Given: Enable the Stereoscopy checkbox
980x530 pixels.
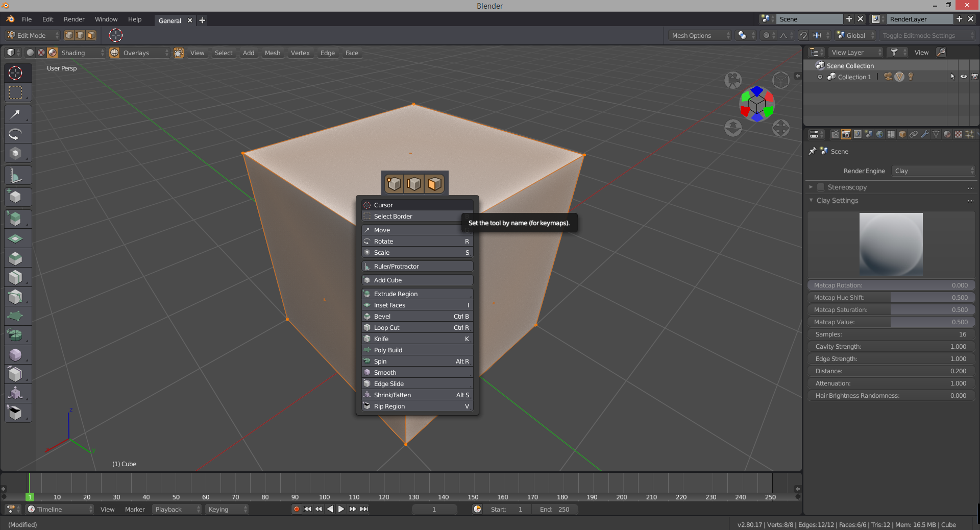Looking at the screenshot, I should coord(821,187).
